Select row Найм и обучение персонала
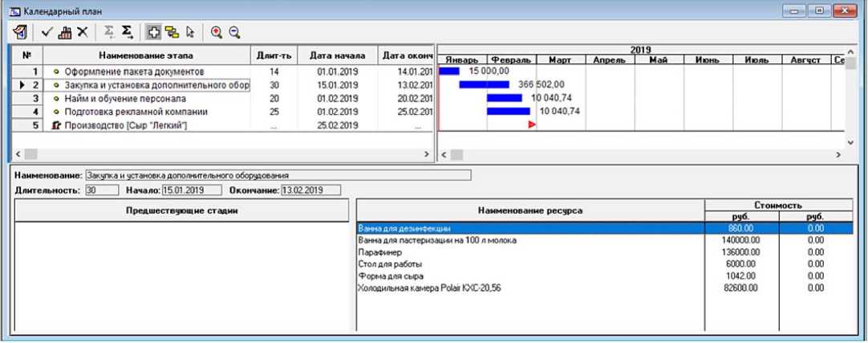Viewport: 868px width, 343px height. click(221, 99)
